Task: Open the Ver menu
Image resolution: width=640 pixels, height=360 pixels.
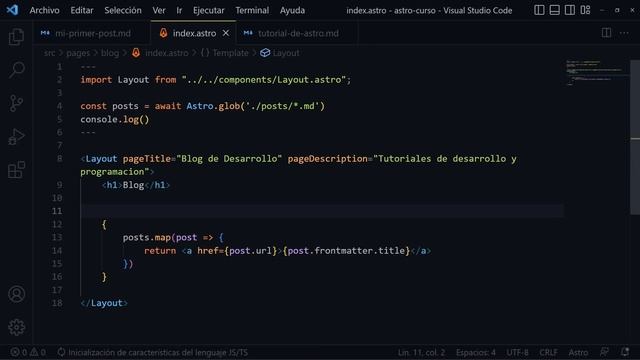Action: point(159,10)
